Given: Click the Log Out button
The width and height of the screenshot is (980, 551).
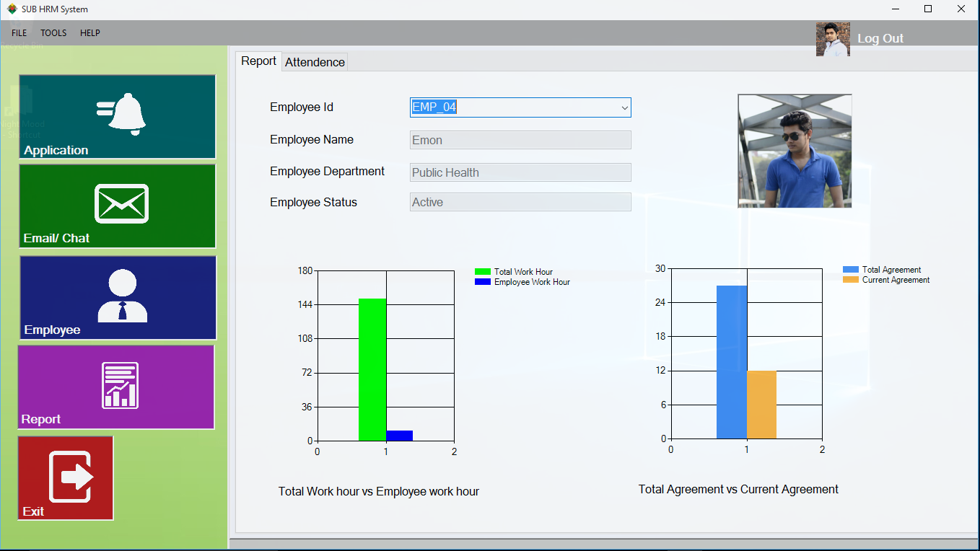Looking at the screenshot, I should (880, 38).
